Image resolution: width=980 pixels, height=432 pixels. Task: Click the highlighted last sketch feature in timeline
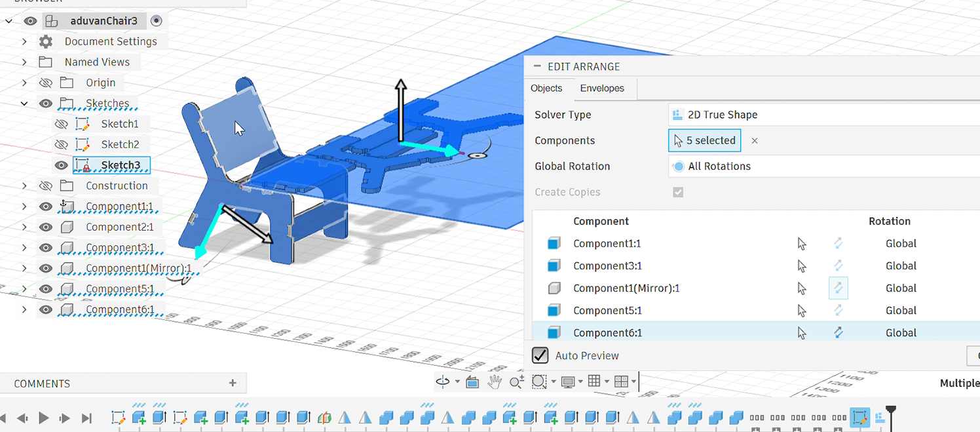tap(859, 418)
